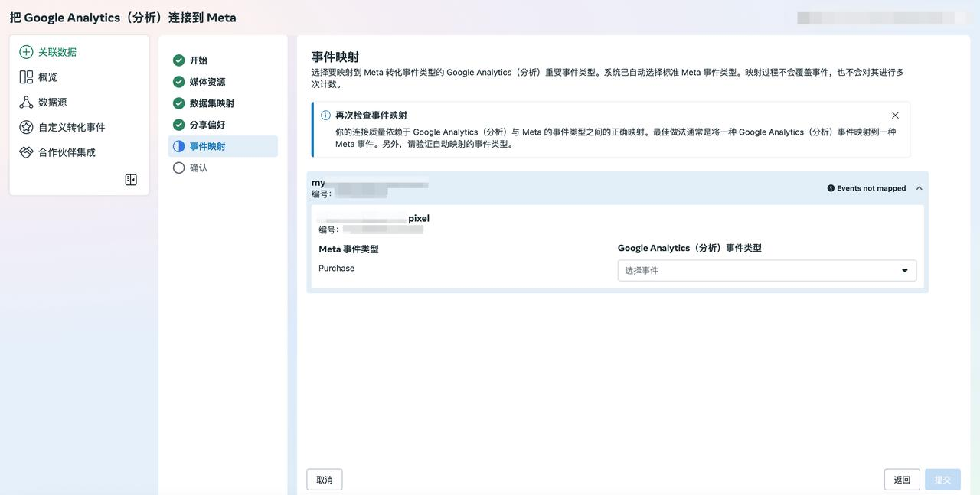Image resolution: width=980 pixels, height=495 pixels.
Task: Go to the 数据集映射 step
Action: pyautogui.click(x=212, y=103)
